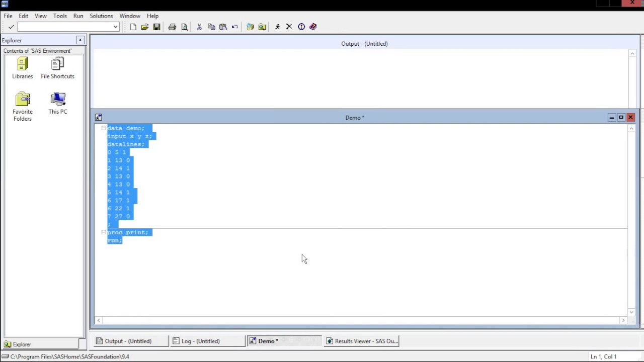
Task: Click the Clear All X toolbar icon
Action: 289,27
